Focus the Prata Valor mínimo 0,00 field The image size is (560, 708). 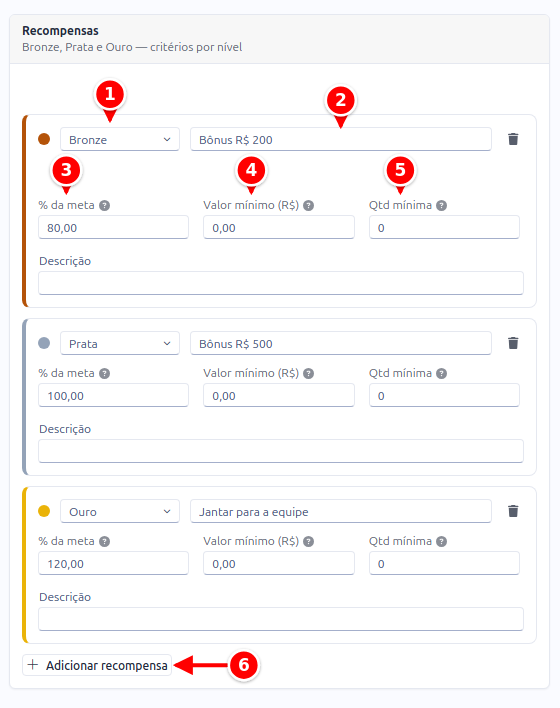coord(279,396)
